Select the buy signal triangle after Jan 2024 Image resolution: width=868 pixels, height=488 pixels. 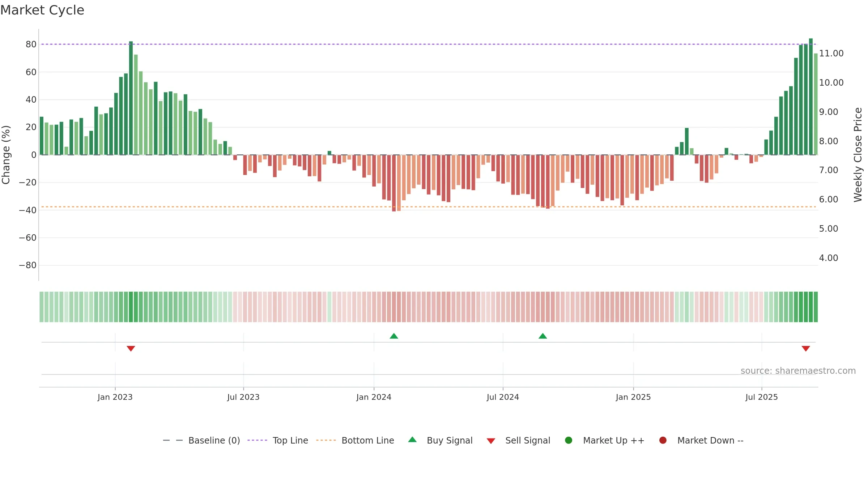click(x=394, y=336)
